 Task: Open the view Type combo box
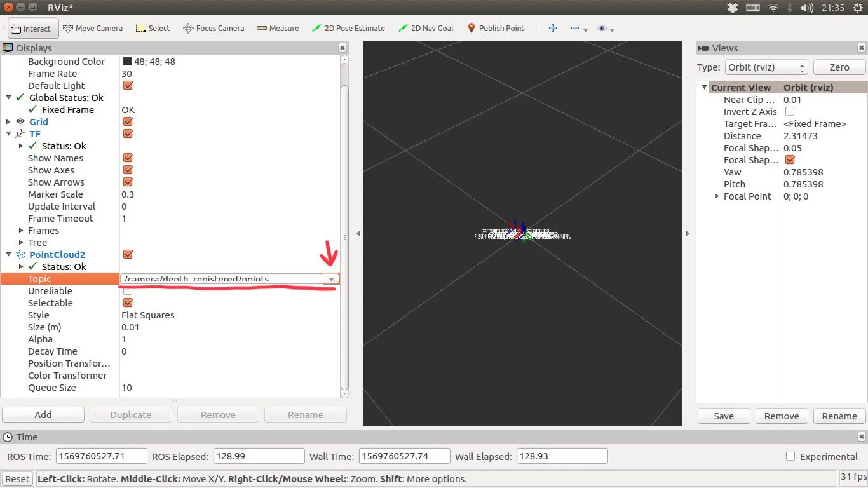click(766, 67)
